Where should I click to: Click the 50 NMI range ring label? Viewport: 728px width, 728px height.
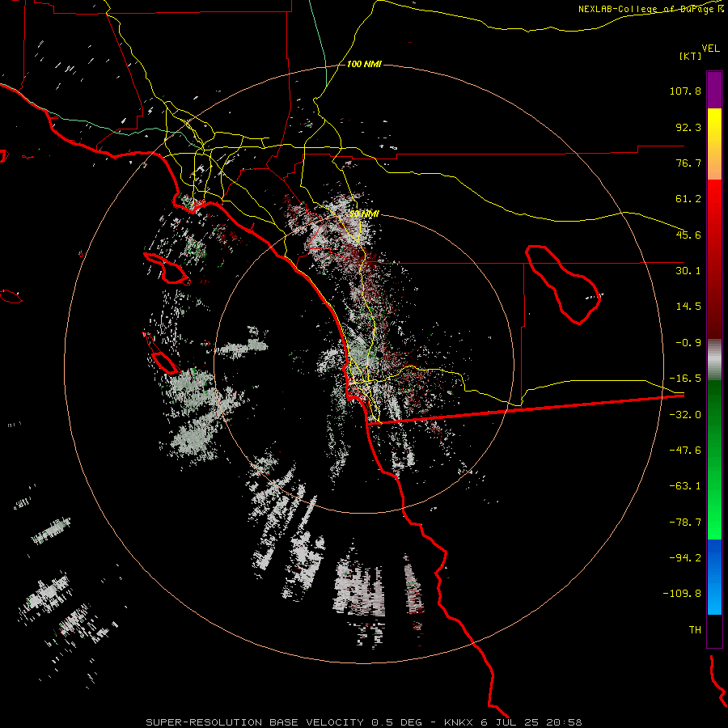[365, 214]
